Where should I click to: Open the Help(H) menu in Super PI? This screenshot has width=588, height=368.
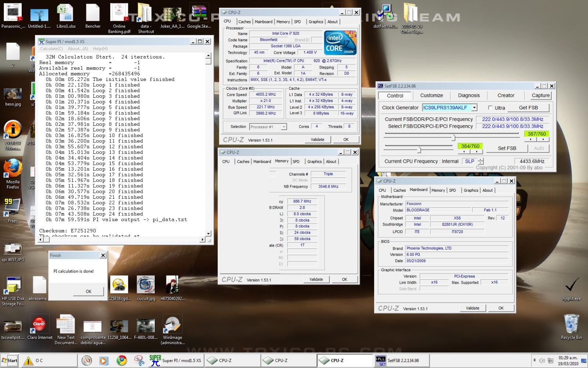[x=100, y=49]
